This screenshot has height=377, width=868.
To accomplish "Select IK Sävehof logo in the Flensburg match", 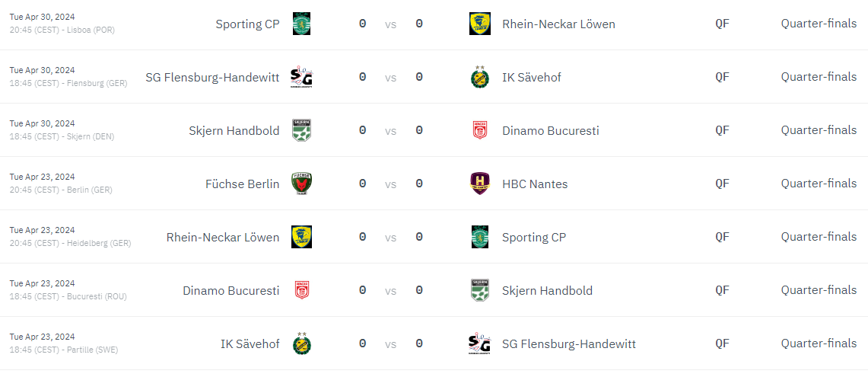I will coord(479,77).
